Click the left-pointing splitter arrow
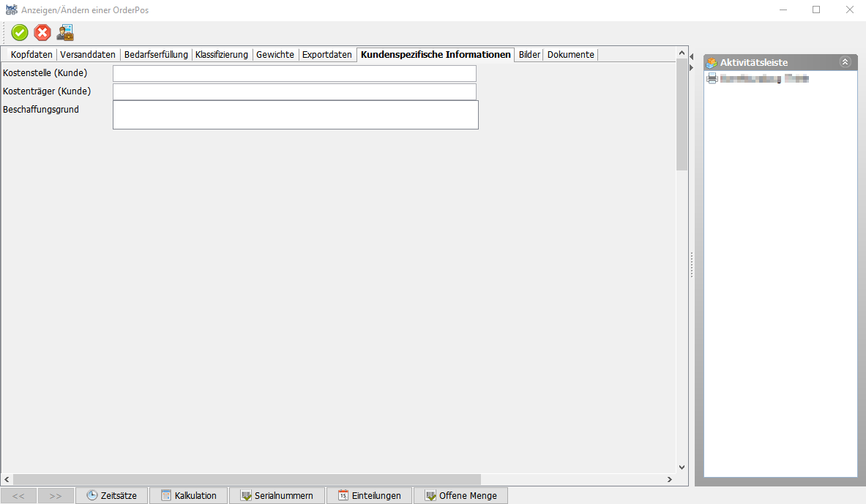Viewport: 866px width, 504px height. click(691, 56)
